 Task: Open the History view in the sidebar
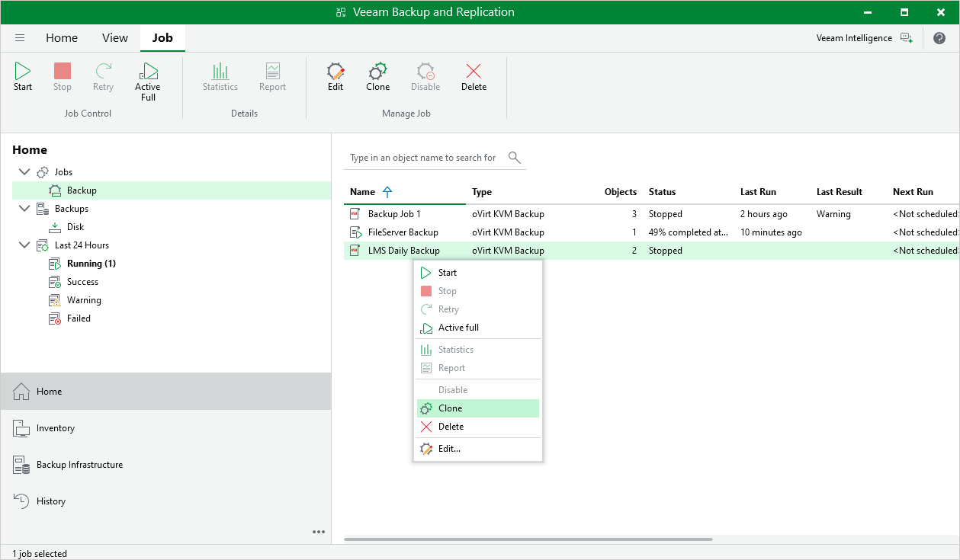(50, 501)
